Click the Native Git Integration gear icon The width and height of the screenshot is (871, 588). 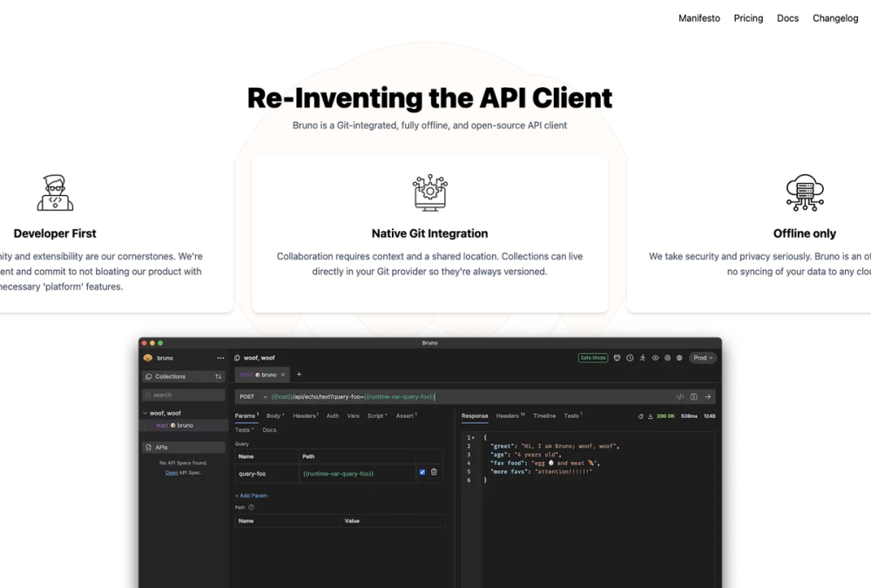(430, 193)
